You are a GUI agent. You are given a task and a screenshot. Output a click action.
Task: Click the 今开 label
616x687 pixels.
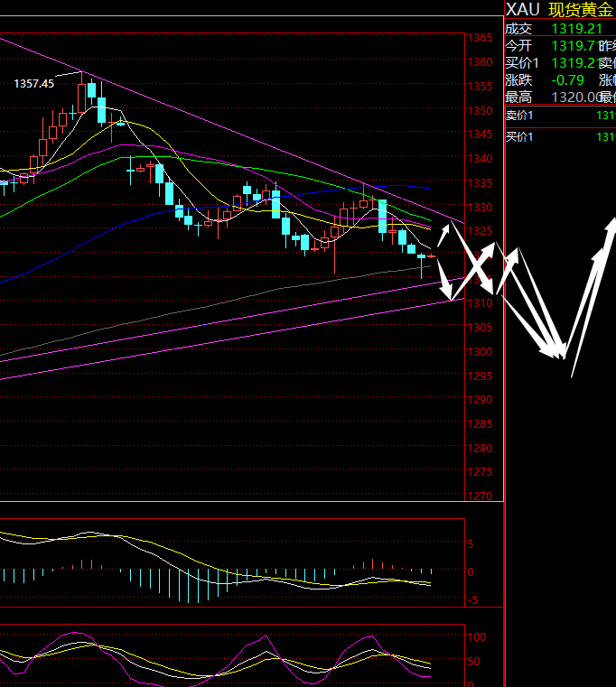pyautogui.click(x=518, y=45)
